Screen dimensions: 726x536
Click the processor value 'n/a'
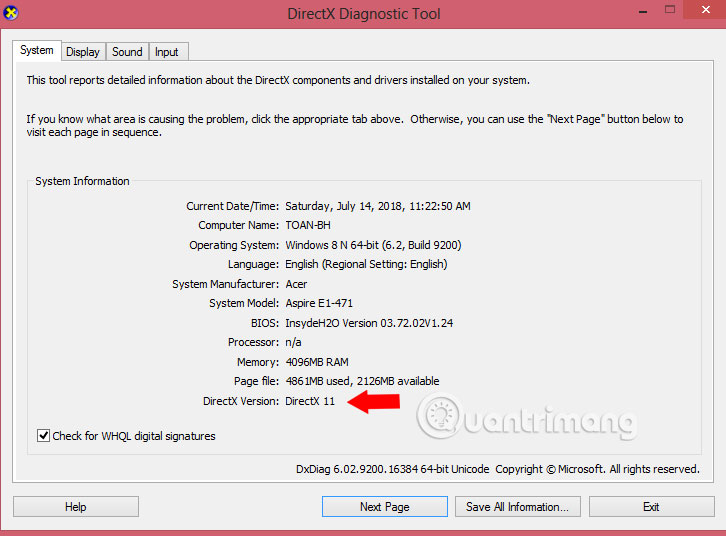pyautogui.click(x=293, y=343)
